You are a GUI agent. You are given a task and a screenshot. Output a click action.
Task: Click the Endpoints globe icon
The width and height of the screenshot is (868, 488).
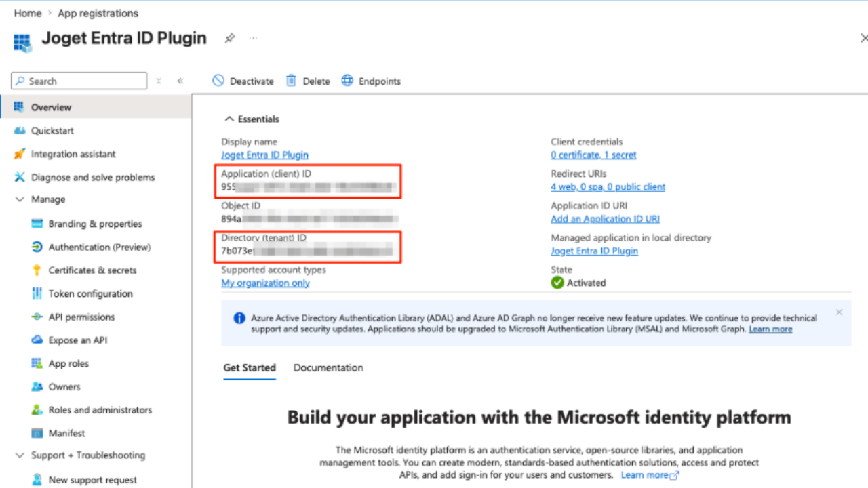pos(347,81)
